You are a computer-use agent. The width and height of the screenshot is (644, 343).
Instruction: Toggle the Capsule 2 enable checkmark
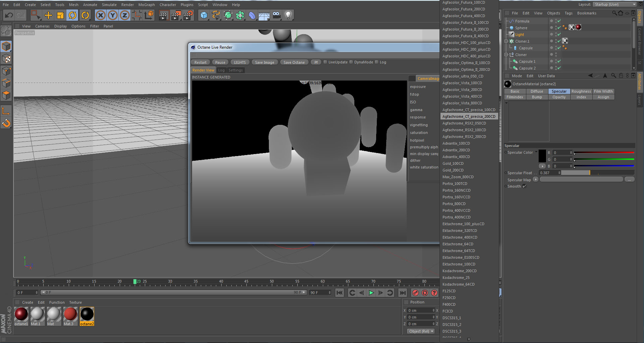click(559, 68)
